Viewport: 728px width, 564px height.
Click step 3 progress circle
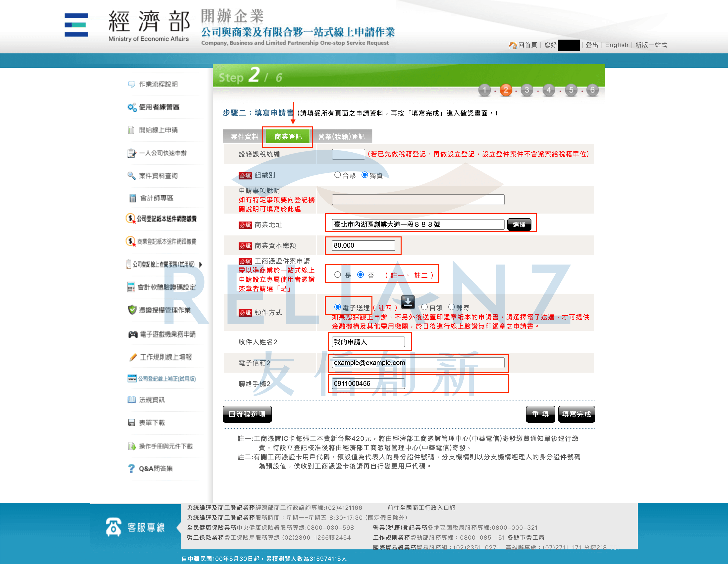coord(527,90)
